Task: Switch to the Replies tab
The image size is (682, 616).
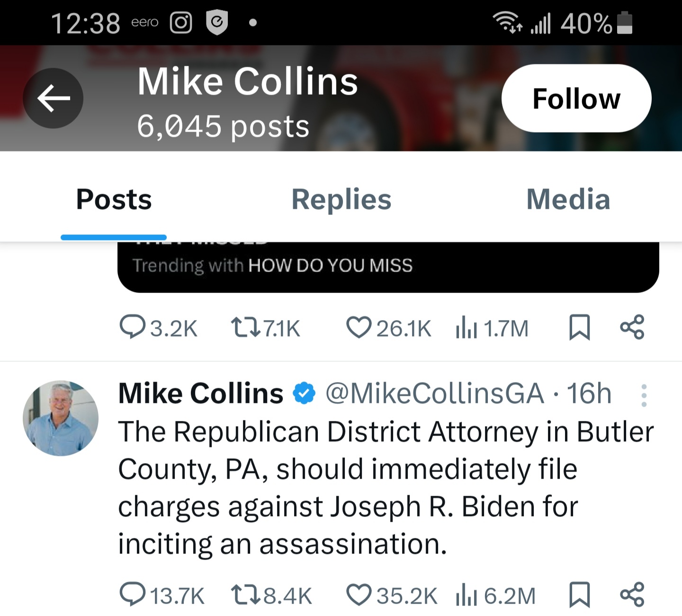Action: pos(341,199)
